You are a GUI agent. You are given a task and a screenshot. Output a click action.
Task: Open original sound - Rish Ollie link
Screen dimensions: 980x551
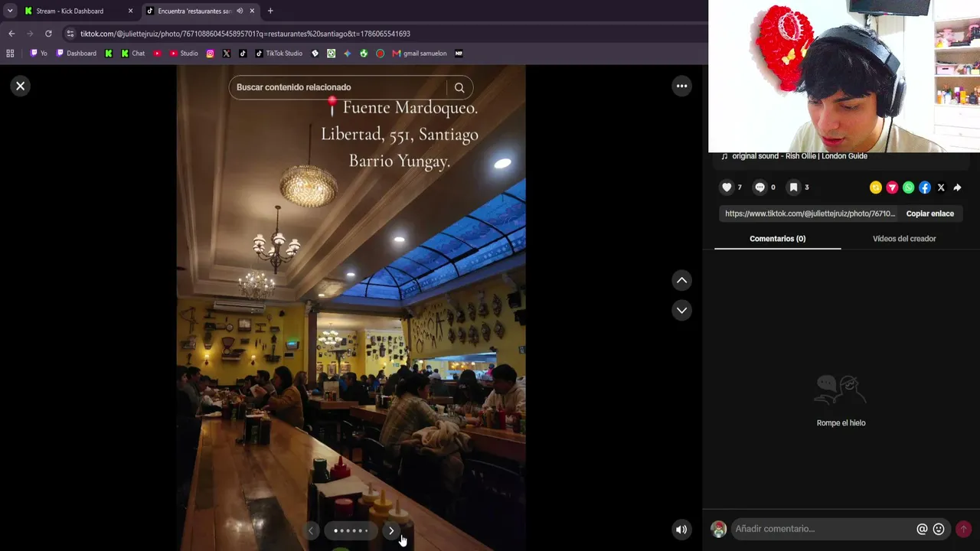[x=799, y=156]
